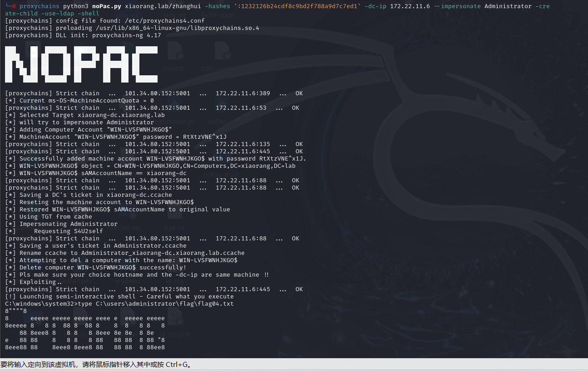Image resolution: width=588 pixels, height=371 pixels.
Task: Click 'sAMAccountName == xiaorang-dc' line
Action: pos(96,173)
